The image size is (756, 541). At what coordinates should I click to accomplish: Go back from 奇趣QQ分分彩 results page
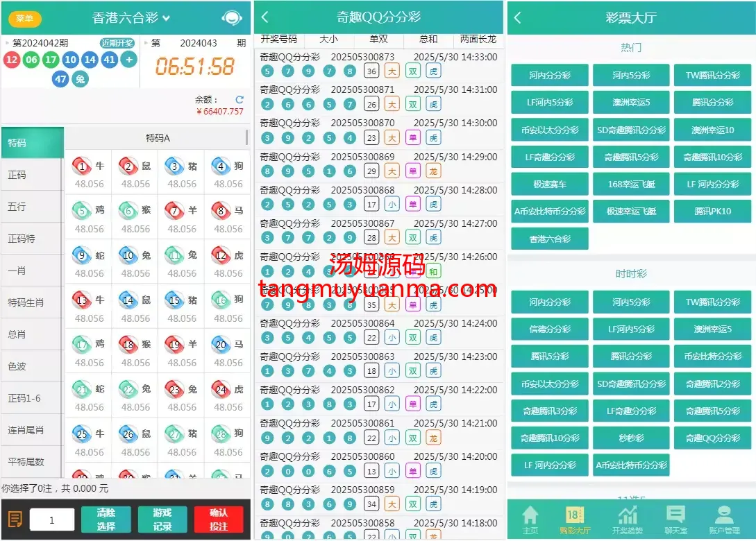pyautogui.click(x=264, y=17)
